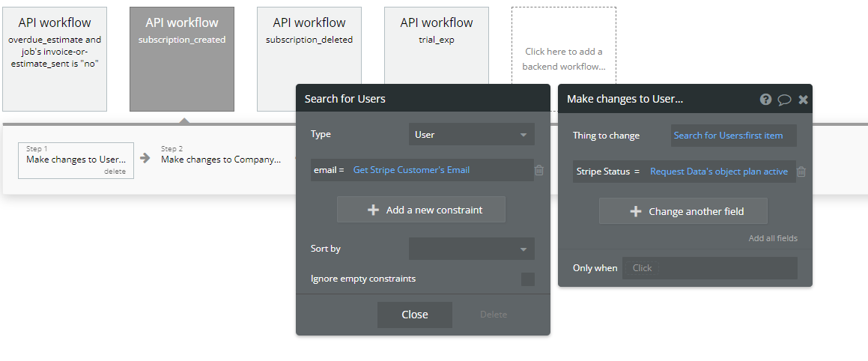Open the Type dropdown showing User
Screen dimensions: 868x361
tap(471, 135)
